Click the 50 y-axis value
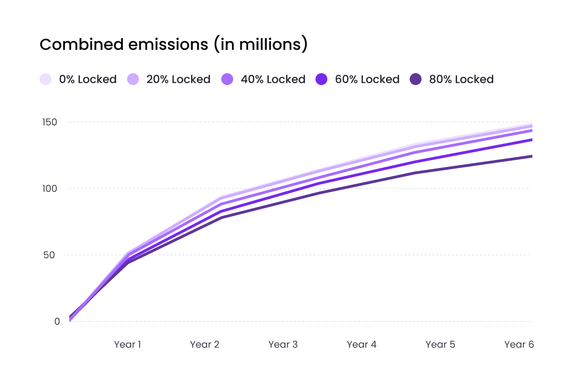Image resolution: width=570 pixels, height=392 pixels. (49, 255)
